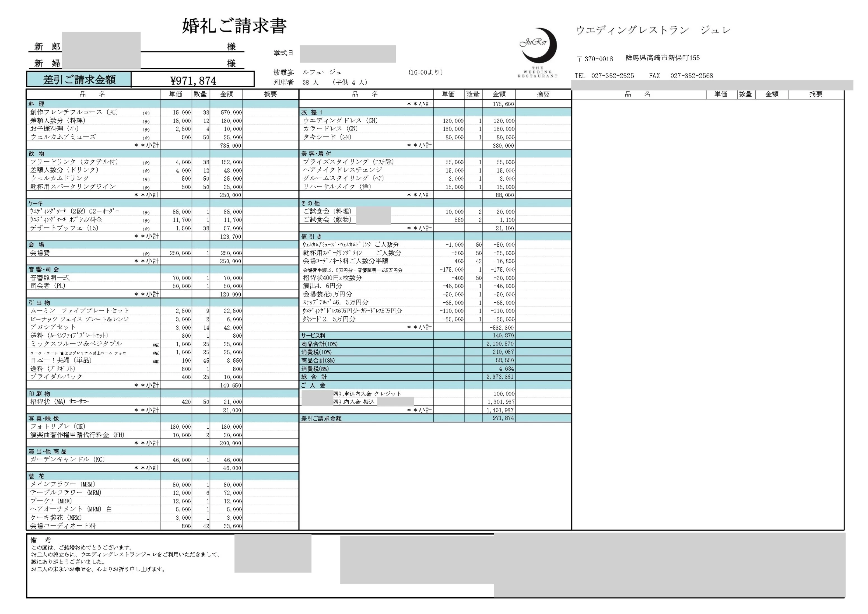Click the ムーミン ファイブプレートセット item
Screen dimensions: 868x614
click(x=80, y=310)
